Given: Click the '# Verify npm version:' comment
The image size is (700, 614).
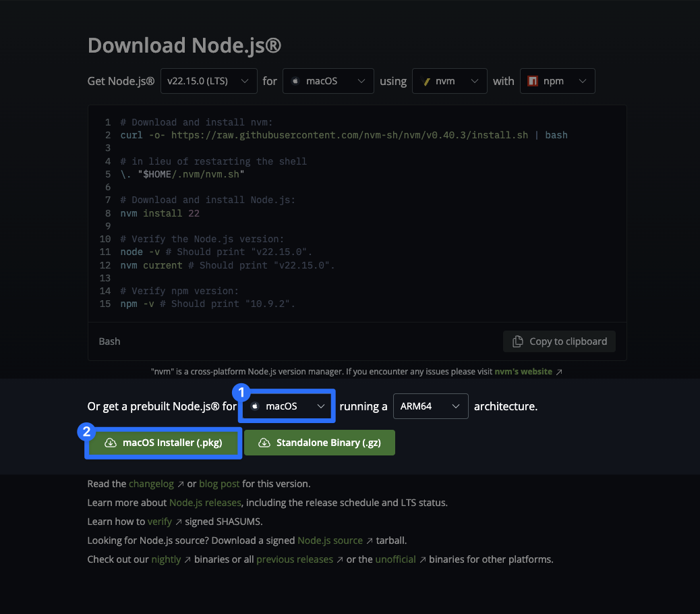Looking at the screenshot, I should coord(179,291).
